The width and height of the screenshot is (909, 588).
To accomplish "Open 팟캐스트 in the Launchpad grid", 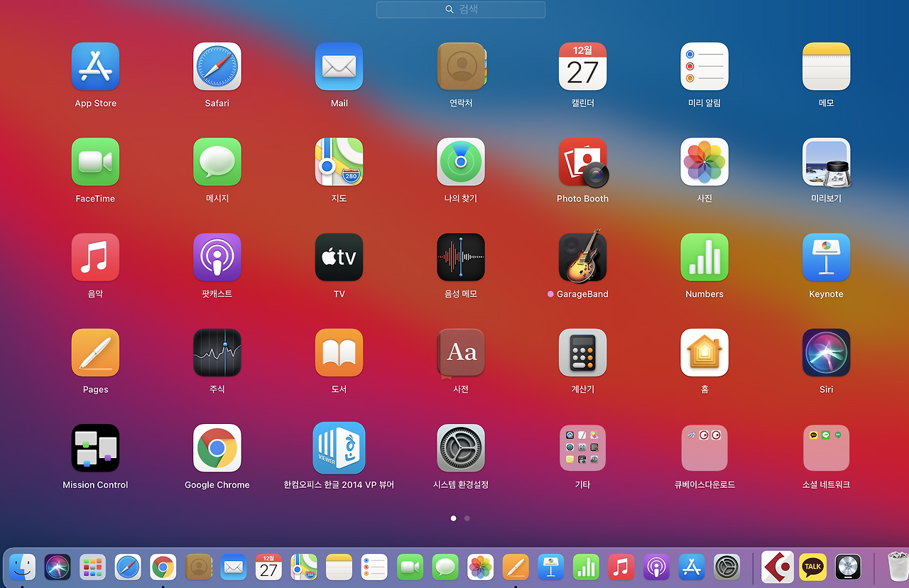I will pyautogui.click(x=217, y=257).
